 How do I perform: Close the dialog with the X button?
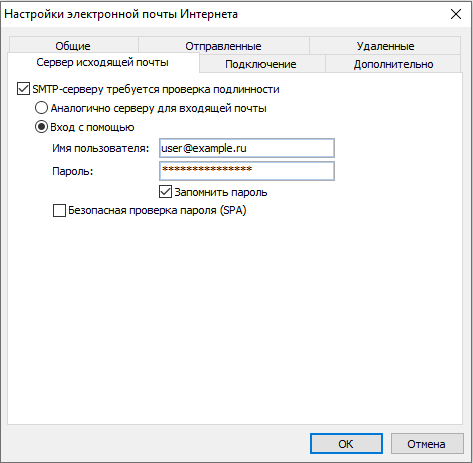(456, 14)
